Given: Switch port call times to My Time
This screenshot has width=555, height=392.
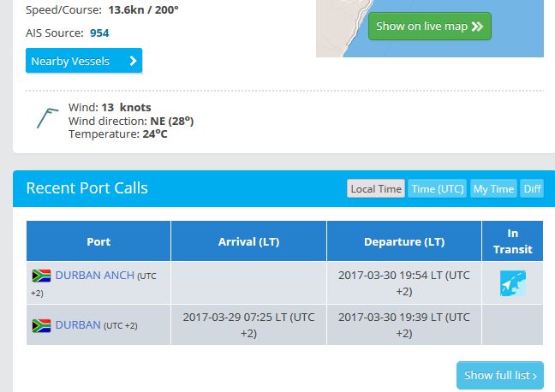Looking at the screenshot, I should coord(493,188).
